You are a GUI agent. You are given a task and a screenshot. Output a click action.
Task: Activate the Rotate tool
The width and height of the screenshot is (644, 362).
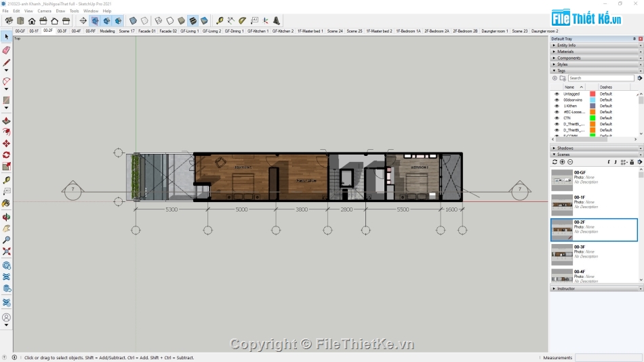pyautogui.click(x=6, y=155)
